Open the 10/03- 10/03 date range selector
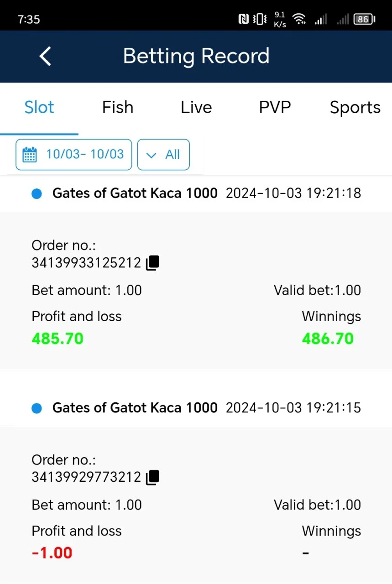Image resolution: width=392 pixels, height=584 pixels. (x=74, y=155)
